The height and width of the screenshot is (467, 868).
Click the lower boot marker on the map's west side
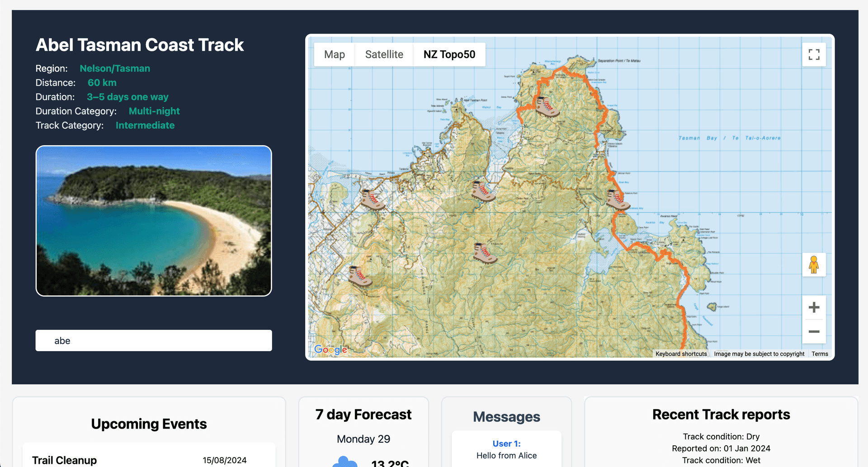360,276
